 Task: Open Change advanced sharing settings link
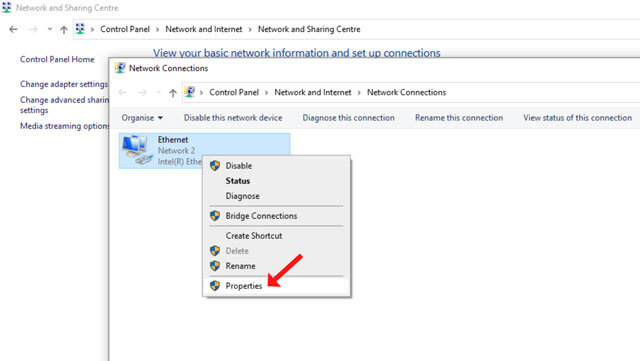[64, 105]
